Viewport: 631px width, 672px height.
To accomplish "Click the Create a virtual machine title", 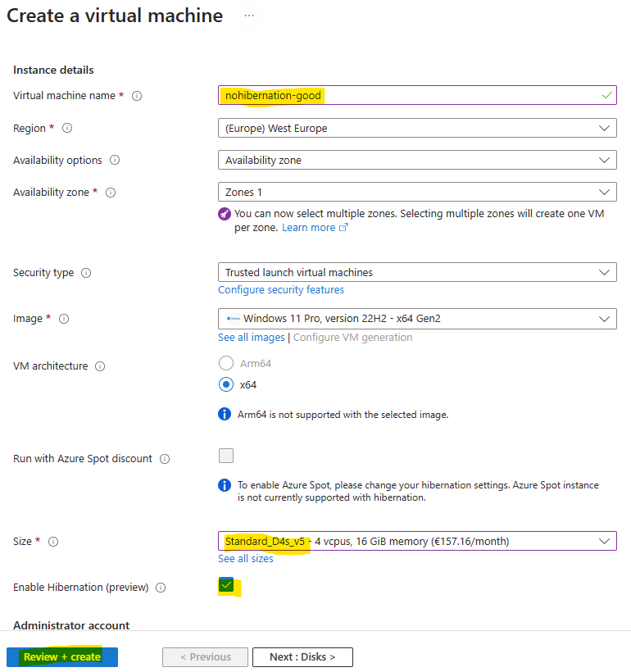I will point(115,16).
